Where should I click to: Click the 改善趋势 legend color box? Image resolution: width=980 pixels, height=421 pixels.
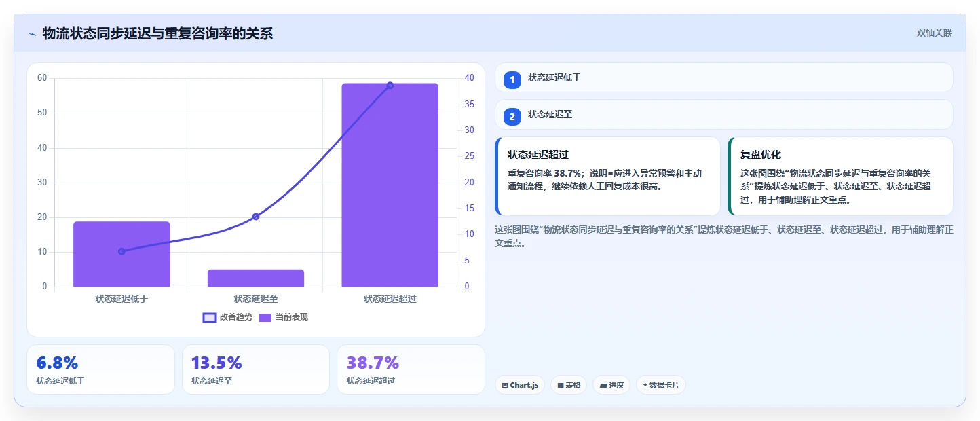210,317
